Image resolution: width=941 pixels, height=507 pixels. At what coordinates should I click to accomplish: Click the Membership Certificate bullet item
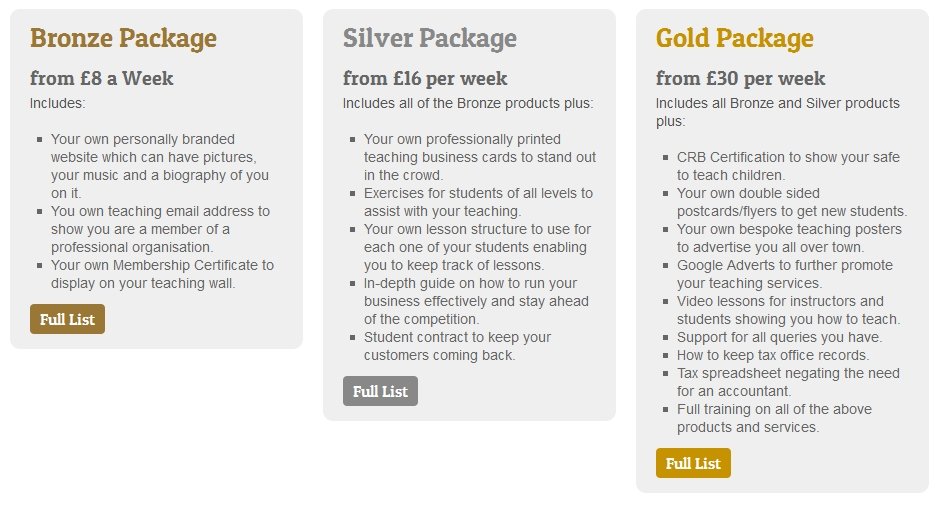162,274
